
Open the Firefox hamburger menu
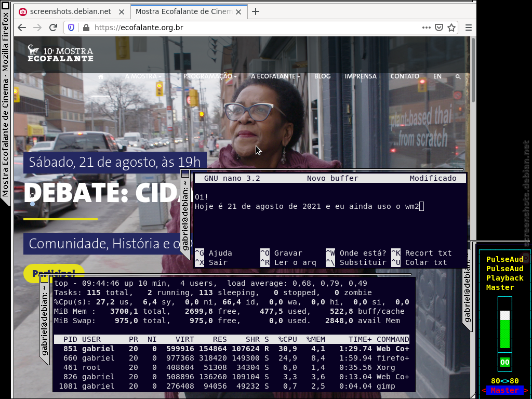point(469,28)
